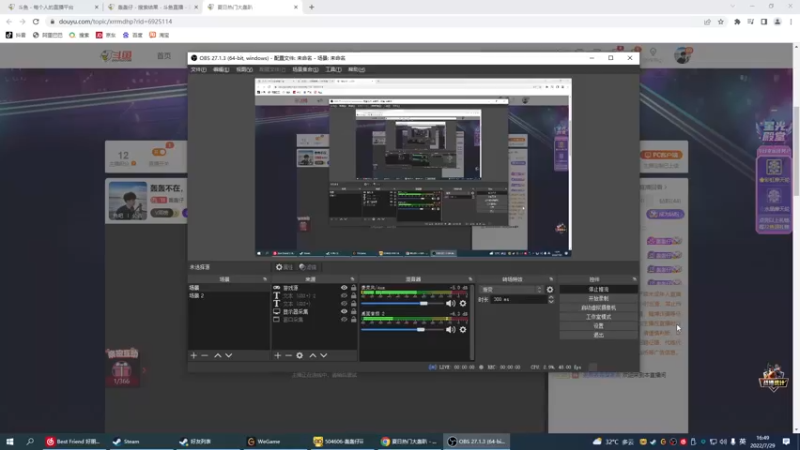Screen dimensions: 800x450
Task: Add a new scene with the plus icon
Action: click(x=194, y=355)
